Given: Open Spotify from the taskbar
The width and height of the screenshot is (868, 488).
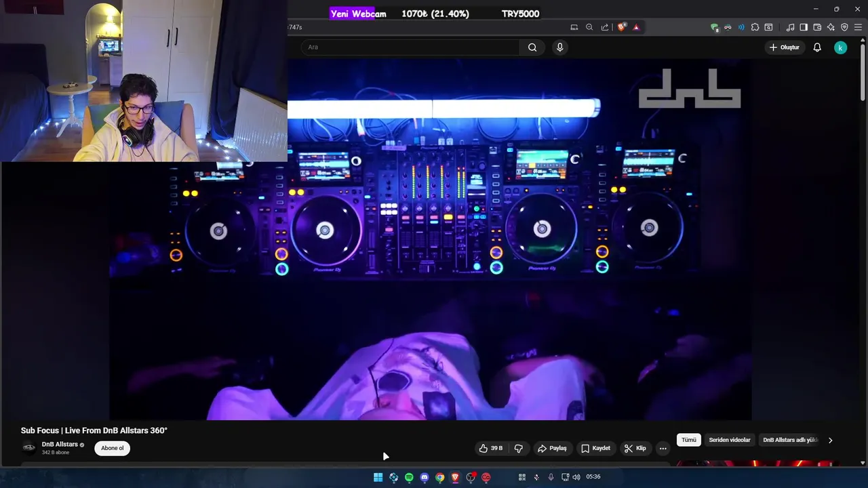Looking at the screenshot, I should point(409,477).
